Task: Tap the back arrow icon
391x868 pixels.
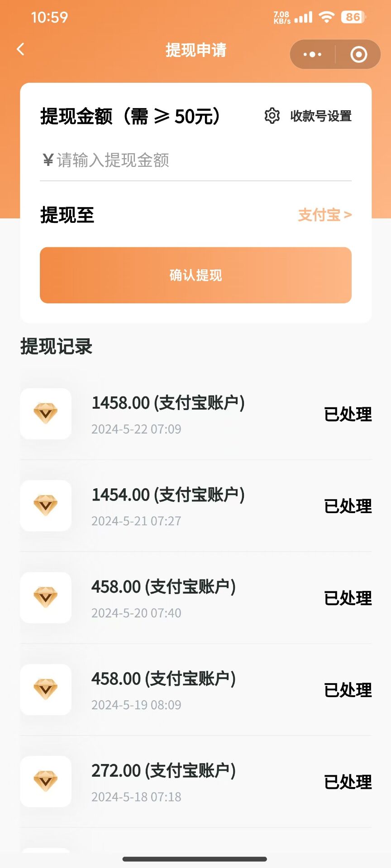Action: point(20,49)
